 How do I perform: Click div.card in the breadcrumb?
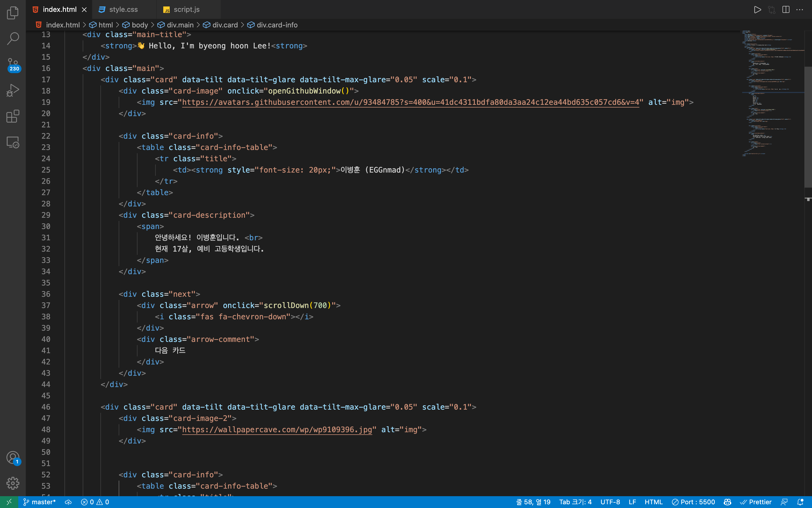(225, 25)
